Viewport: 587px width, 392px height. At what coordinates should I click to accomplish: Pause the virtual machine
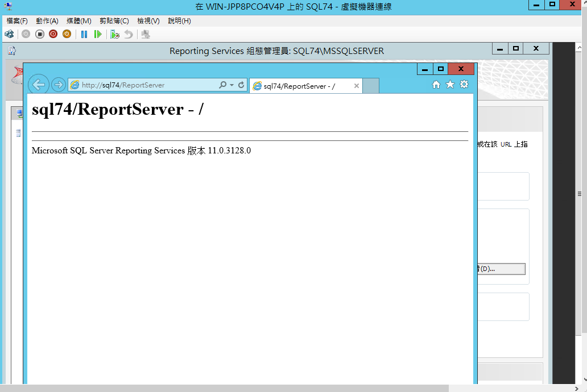pyautogui.click(x=84, y=35)
